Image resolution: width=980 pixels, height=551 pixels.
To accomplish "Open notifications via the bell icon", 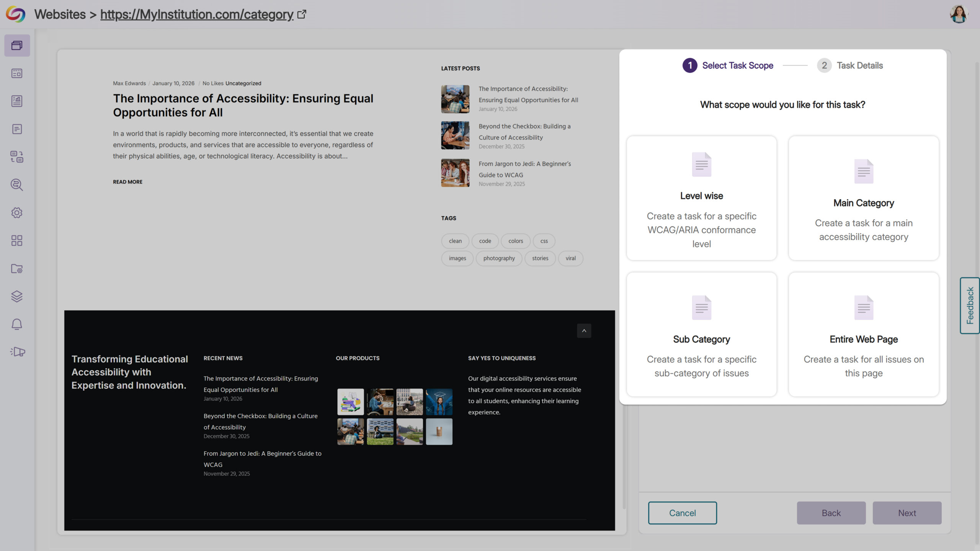I will coord(17,324).
